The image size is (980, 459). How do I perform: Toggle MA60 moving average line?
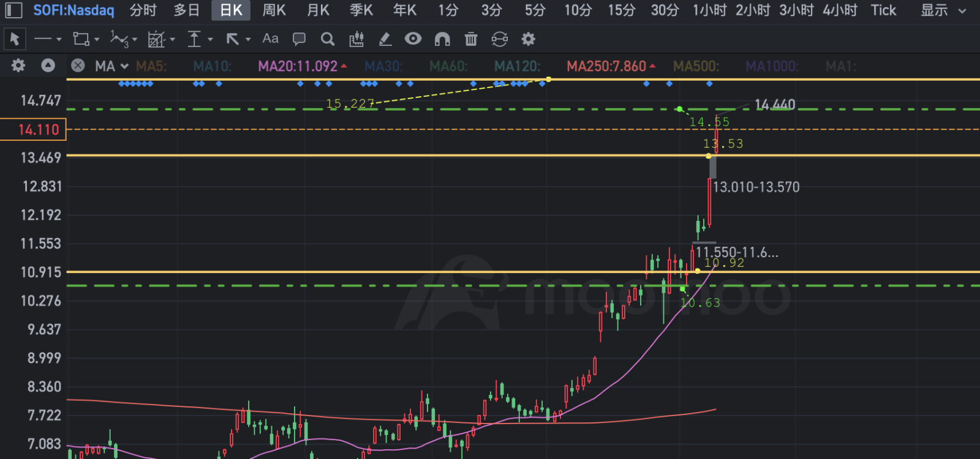448,66
